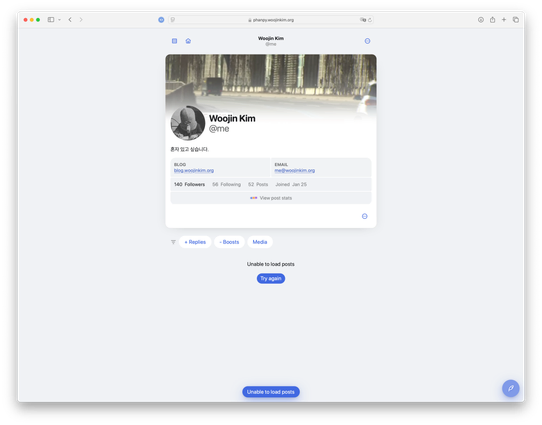This screenshot has height=425, width=542.
Task: Click the me@woojinkim.org email link
Action: (x=295, y=170)
